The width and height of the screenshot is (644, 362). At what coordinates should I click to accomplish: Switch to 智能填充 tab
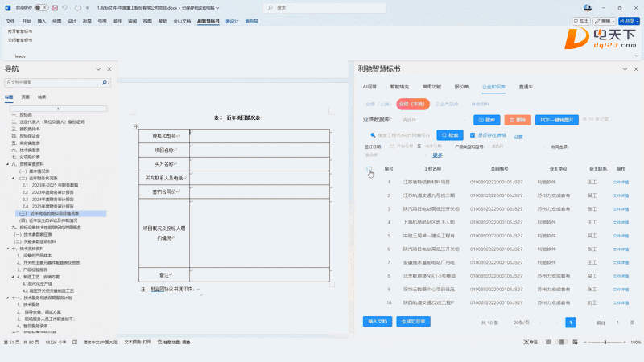tap(399, 87)
